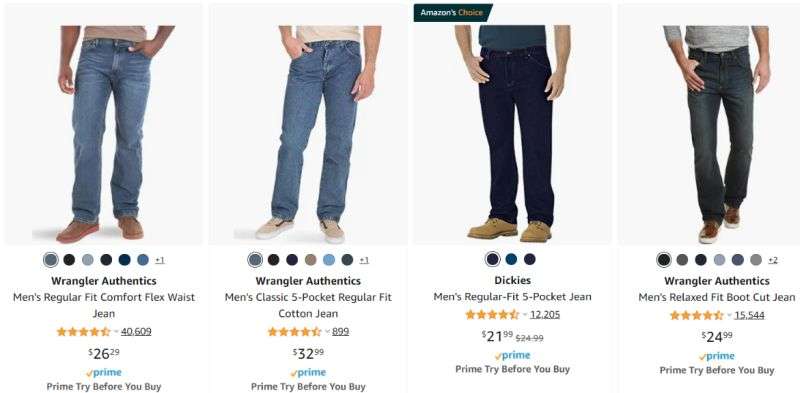Open rating dropdown beside 12,205 reviews

coord(524,315)
